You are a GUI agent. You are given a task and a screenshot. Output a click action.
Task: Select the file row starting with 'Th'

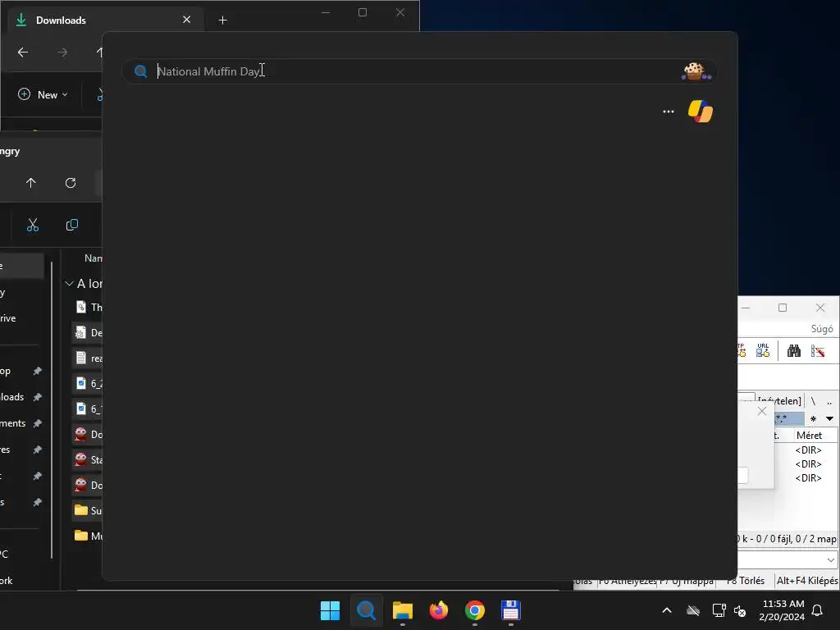pos(87,307)
